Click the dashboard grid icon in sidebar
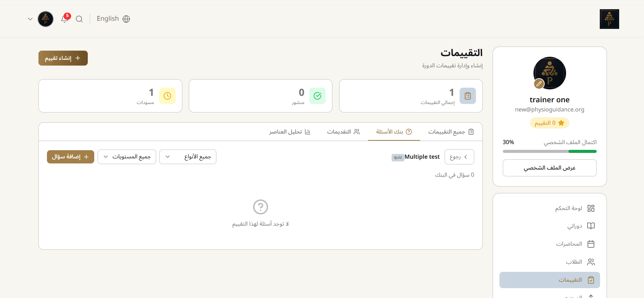The image size is (644, 298). [591, 208]
